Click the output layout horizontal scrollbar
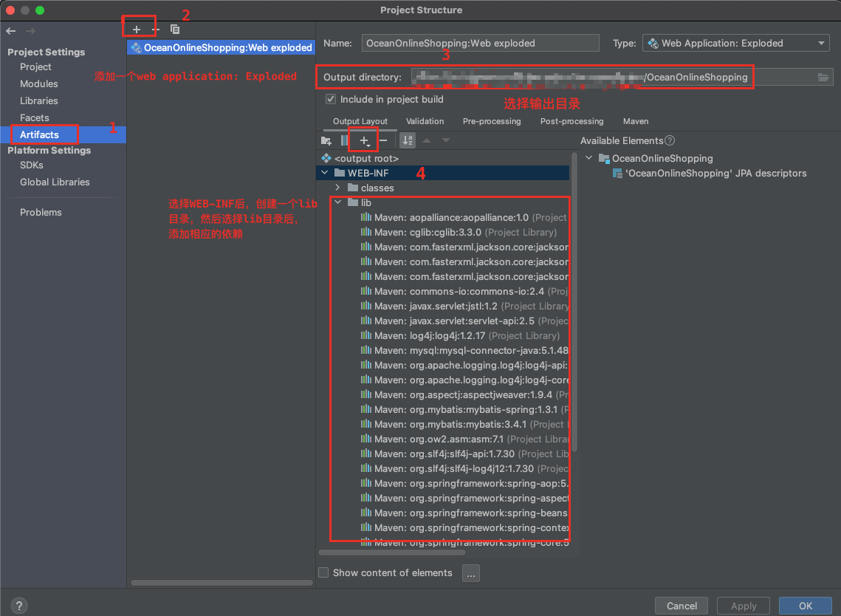 (x=391, y=552)
